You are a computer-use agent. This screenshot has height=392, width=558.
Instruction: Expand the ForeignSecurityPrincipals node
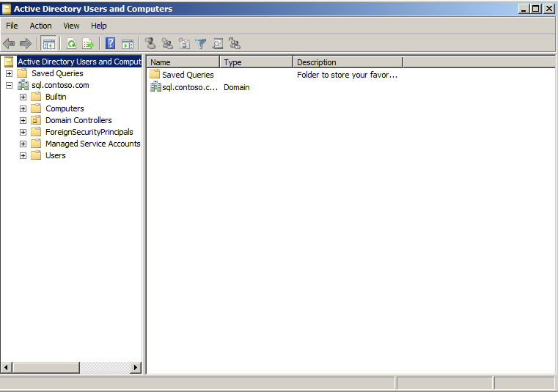coord(23,133)
